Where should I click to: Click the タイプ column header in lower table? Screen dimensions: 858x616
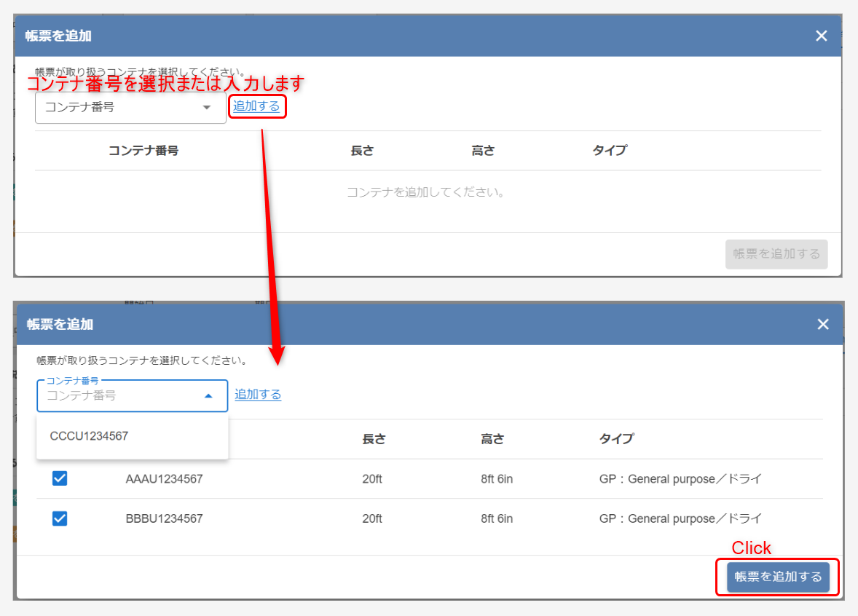(x=616, y=439)
